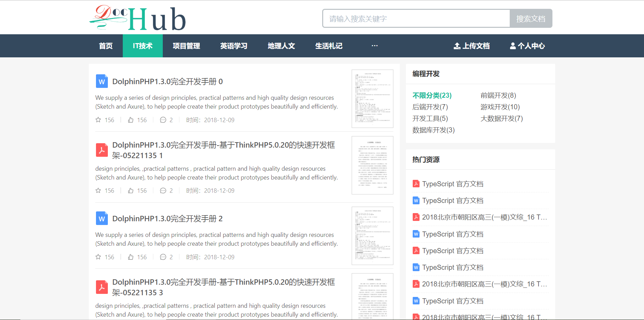
Task: Click thumbnail of DolphinPHP1.3.0完全开发手册 0
Action: [372, 99]
